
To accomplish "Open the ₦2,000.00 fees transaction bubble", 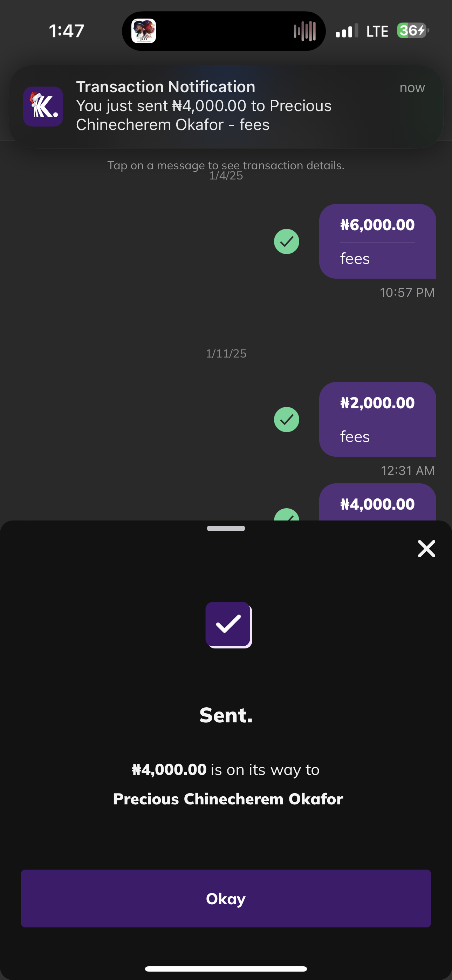I will click(x=377, y=419).
